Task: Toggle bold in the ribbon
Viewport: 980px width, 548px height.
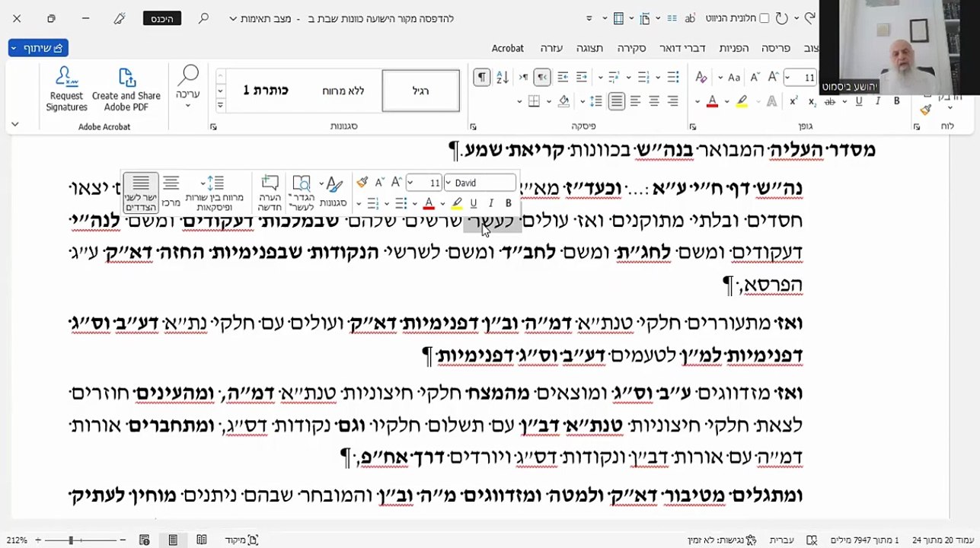Action: (x=896, y=101)
